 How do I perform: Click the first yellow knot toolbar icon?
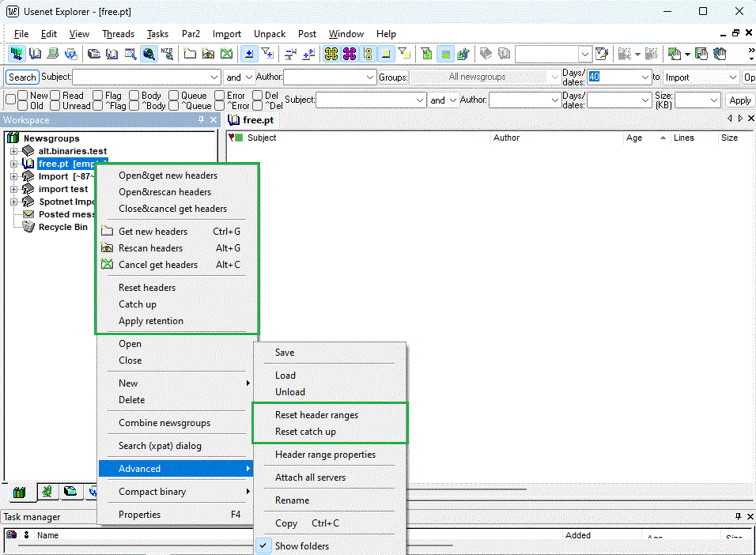click(x=331, y=54)
